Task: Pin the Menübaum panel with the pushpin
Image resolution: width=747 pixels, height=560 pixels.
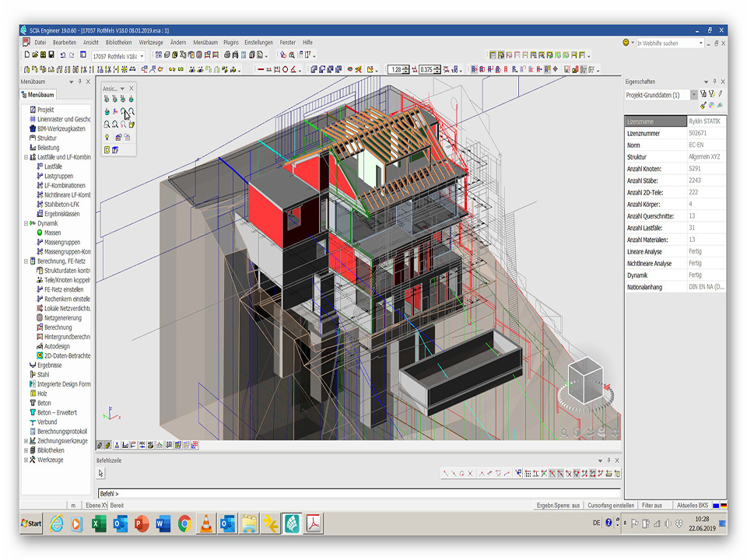Action: pos(79,81)
